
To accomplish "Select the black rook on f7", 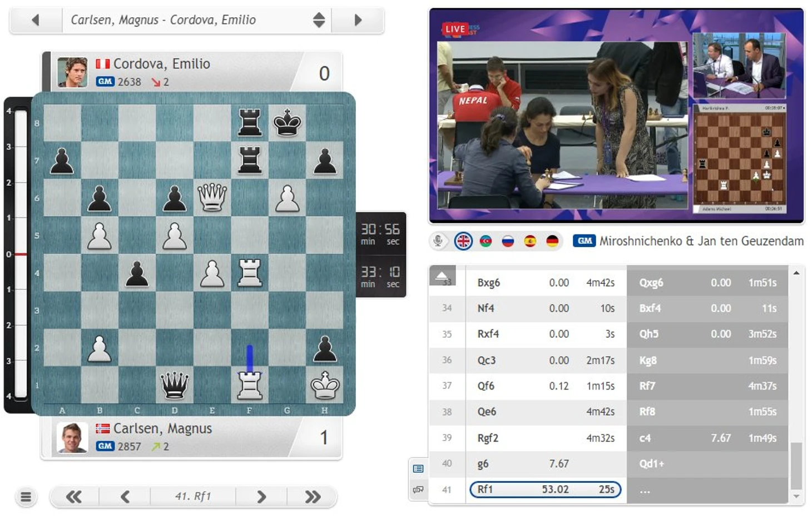I will pyautogui.click(x=250, y=160).
